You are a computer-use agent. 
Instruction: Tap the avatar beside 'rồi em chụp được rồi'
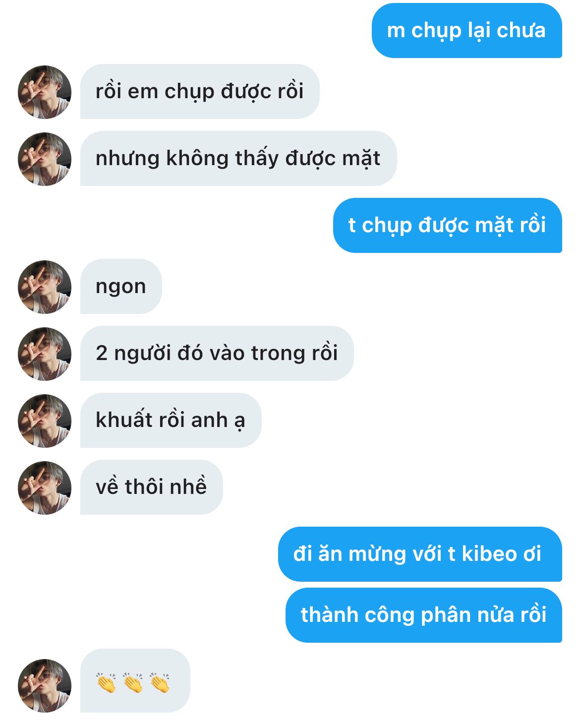[x=45, y=92]
